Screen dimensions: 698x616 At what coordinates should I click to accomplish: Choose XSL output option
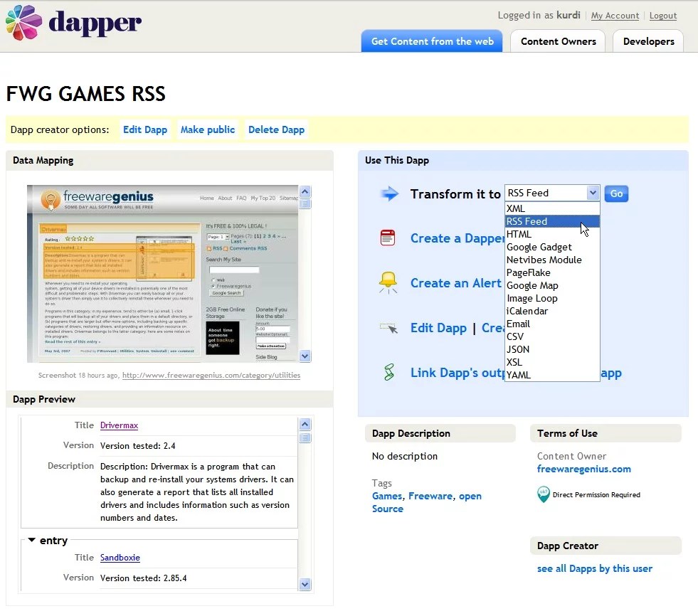(552, 362)
